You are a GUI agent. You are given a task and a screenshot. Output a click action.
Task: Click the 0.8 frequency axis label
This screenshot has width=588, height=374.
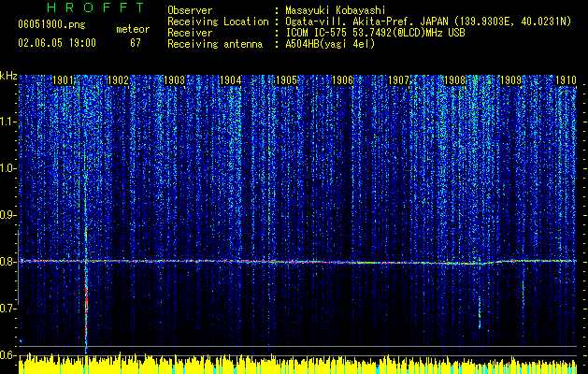(x=7, y=262)
